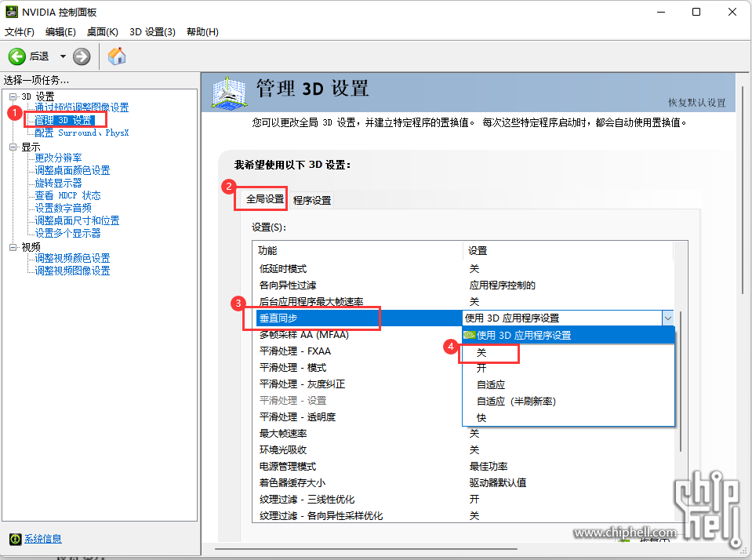Open the Back history dropdown arrow

coord(63,56)
